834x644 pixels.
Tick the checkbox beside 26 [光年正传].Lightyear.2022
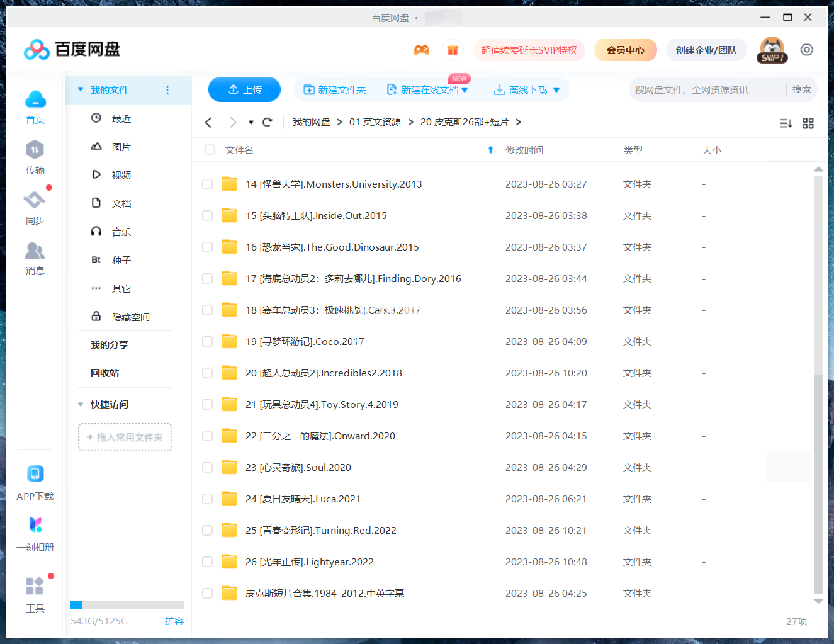(x=207, y=562)
